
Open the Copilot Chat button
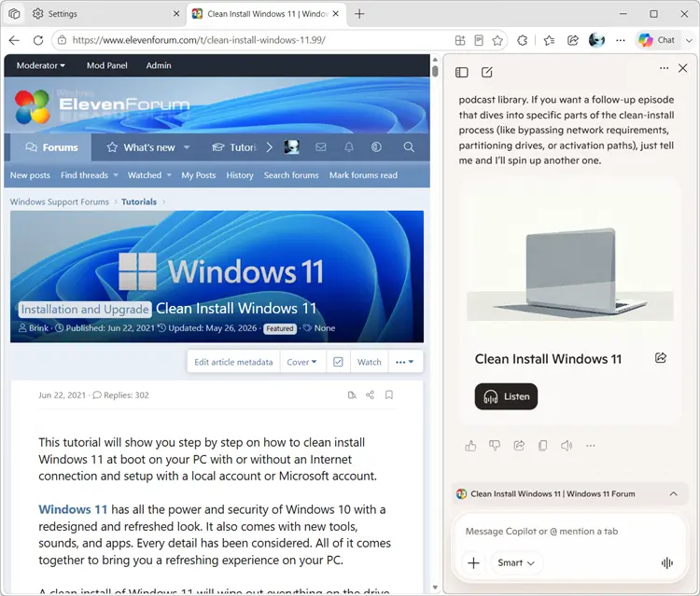[x=656, y=40]
